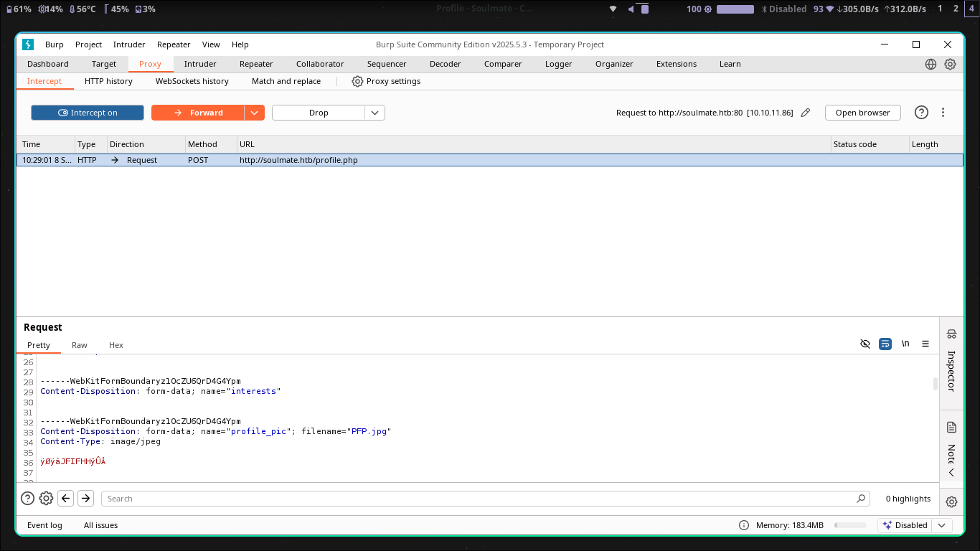Open the WebSockets history tab

click(192, 81)
